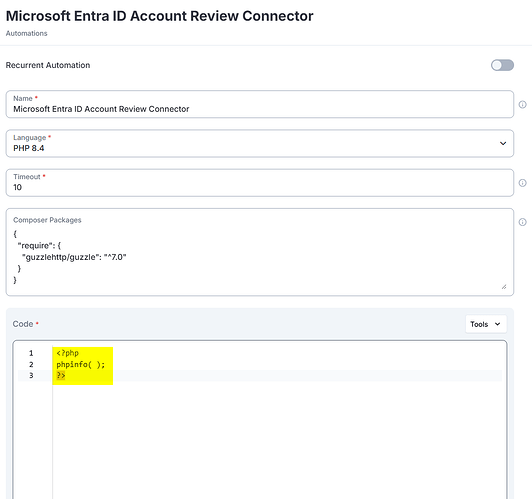Click the info icon beside Name field

(x=522, y=104)
